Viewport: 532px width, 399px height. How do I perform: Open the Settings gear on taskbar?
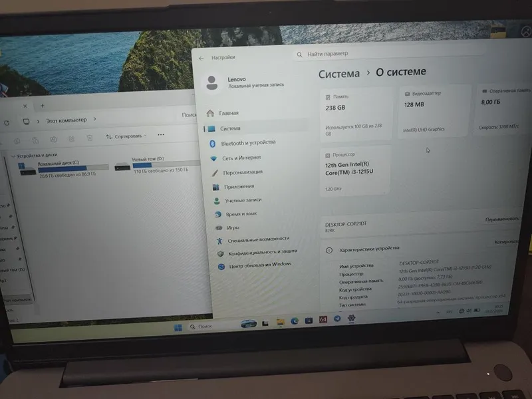click(352, 318)
